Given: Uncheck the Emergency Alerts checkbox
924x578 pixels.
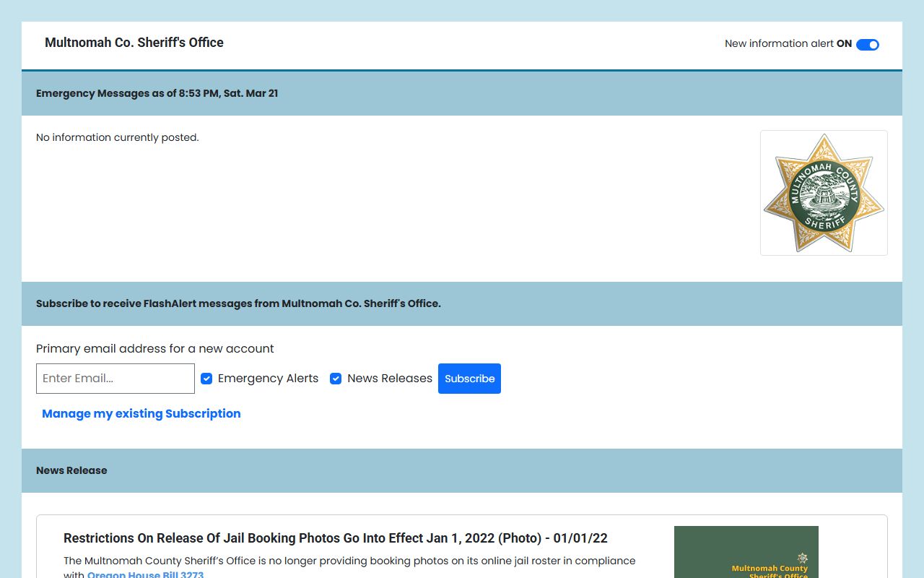Looking at the screenshot, I should point(206,379).
